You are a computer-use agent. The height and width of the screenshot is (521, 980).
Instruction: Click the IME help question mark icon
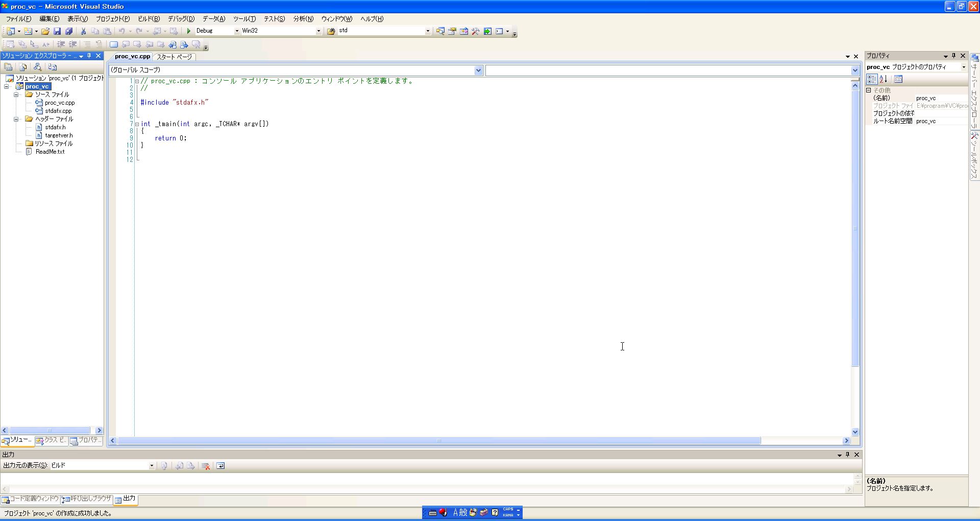[x=495, y=512]
